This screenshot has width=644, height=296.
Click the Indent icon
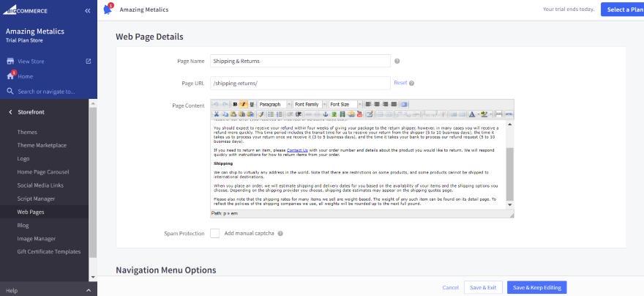click(x=299, y=114)
